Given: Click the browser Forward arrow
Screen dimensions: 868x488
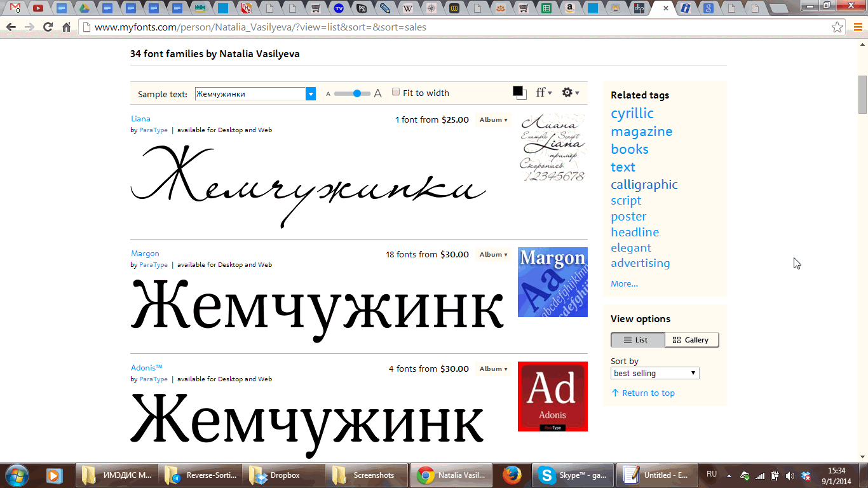Looking at the screenshot, I should click(29, 27).
